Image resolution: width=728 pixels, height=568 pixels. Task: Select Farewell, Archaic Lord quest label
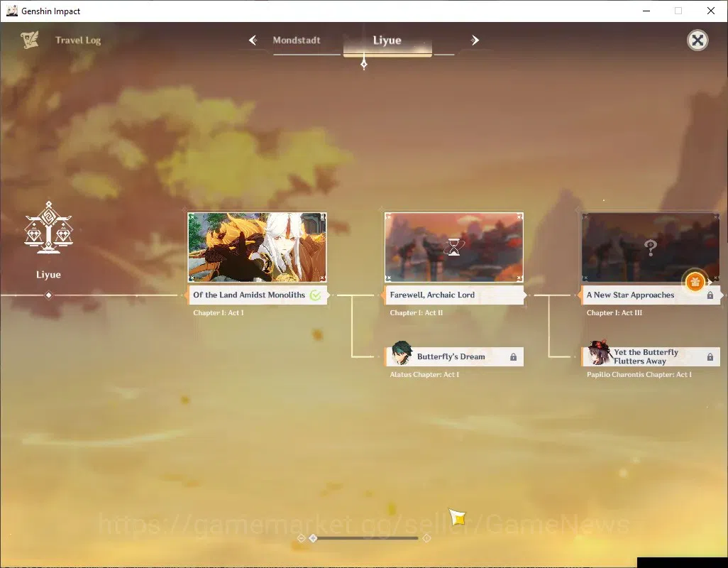click(454, 295)
